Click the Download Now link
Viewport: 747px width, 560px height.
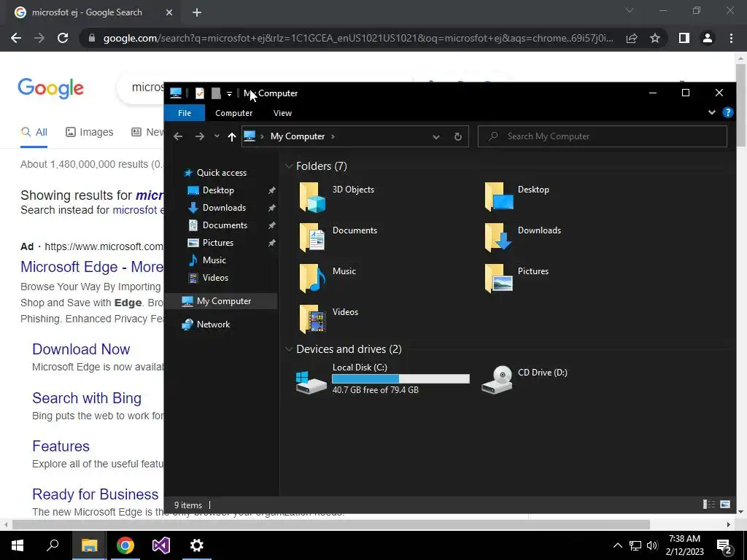(x=81, y=349)
